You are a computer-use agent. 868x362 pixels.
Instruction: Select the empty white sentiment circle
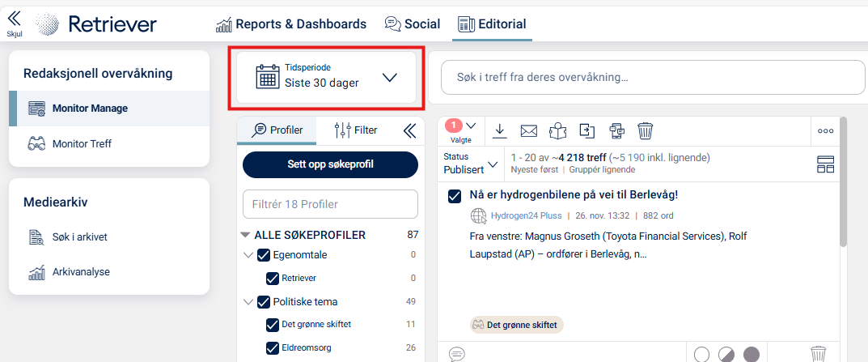[701, 354]
